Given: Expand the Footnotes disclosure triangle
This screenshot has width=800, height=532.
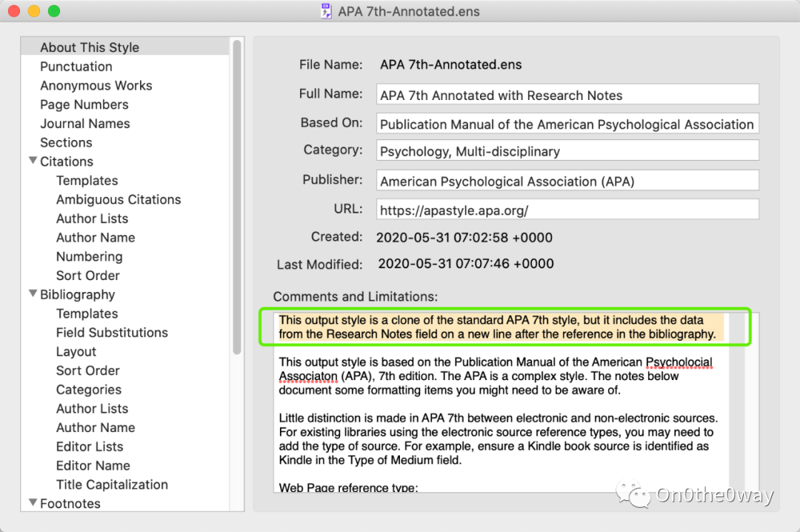Looking at the screenshot, I should [33, 502].
